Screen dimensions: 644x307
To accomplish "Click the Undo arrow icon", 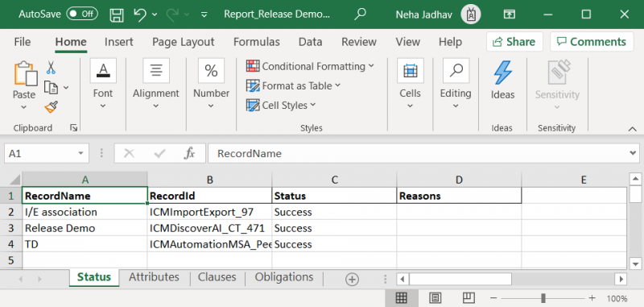I will [x=139, y=15].
